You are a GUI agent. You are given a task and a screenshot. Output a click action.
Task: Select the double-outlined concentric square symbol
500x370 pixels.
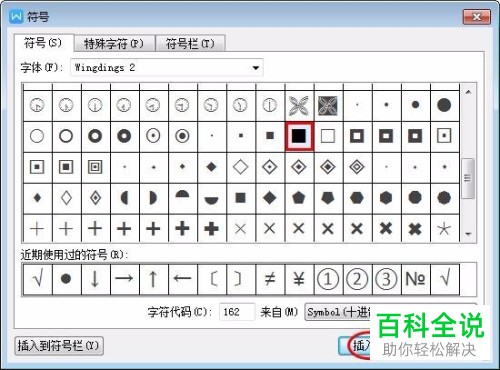(x=95, y=167)
